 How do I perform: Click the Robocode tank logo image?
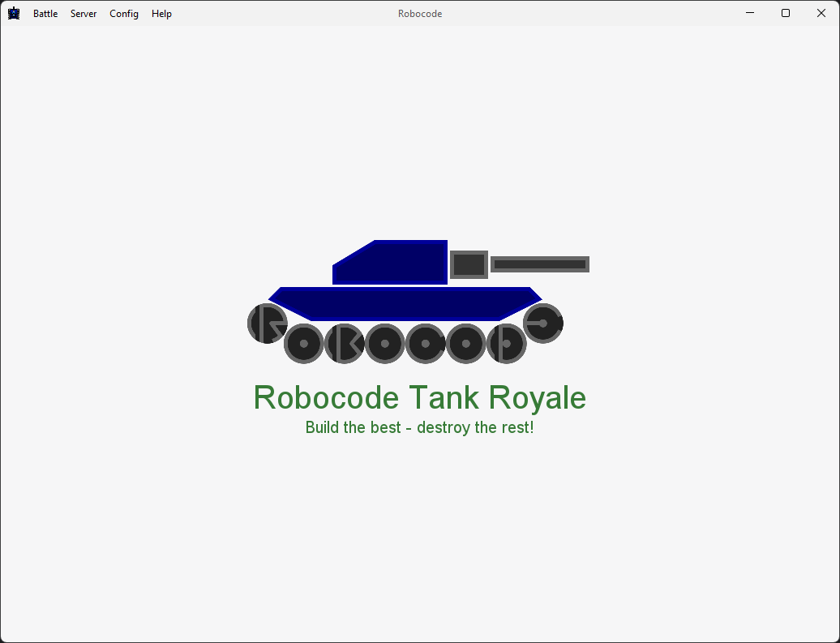(x=418, y=302)
